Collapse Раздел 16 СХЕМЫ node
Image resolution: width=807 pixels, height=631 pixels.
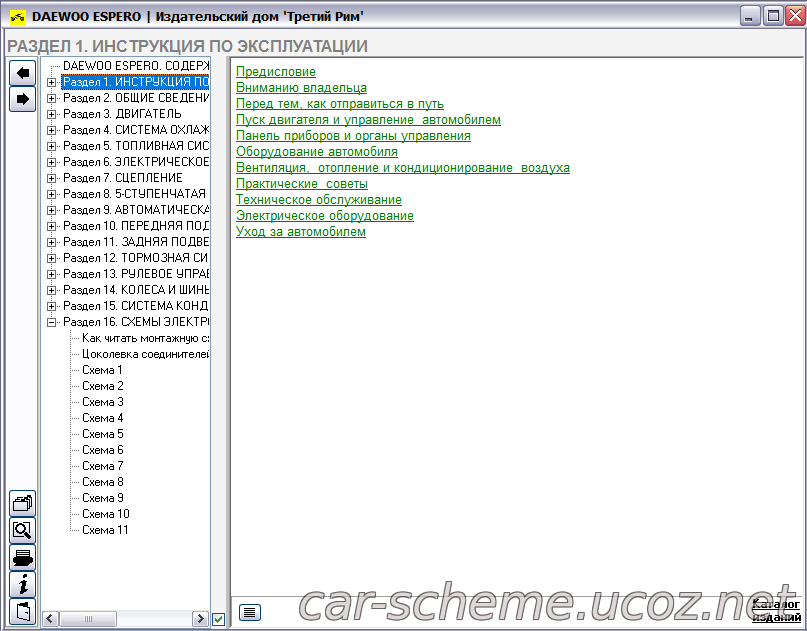click(51, 322)
